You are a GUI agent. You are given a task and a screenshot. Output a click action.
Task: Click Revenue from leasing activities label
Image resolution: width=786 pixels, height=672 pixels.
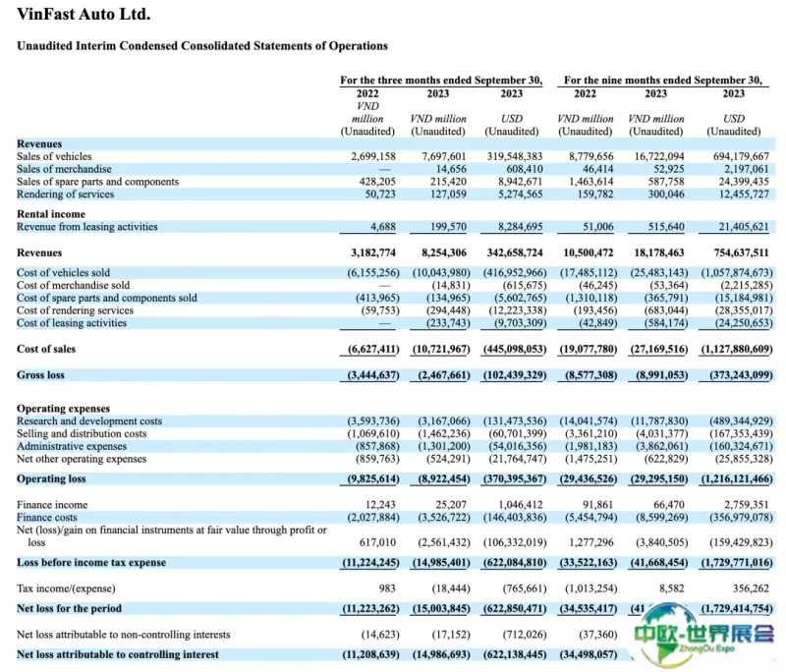click(x=87, y=227)
